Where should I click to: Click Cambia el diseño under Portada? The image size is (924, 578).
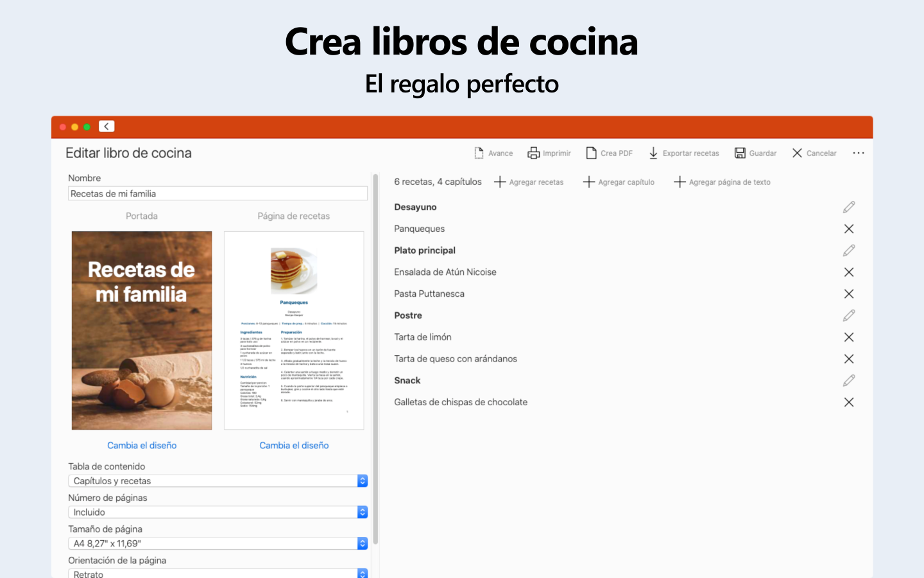click(142, 445)
